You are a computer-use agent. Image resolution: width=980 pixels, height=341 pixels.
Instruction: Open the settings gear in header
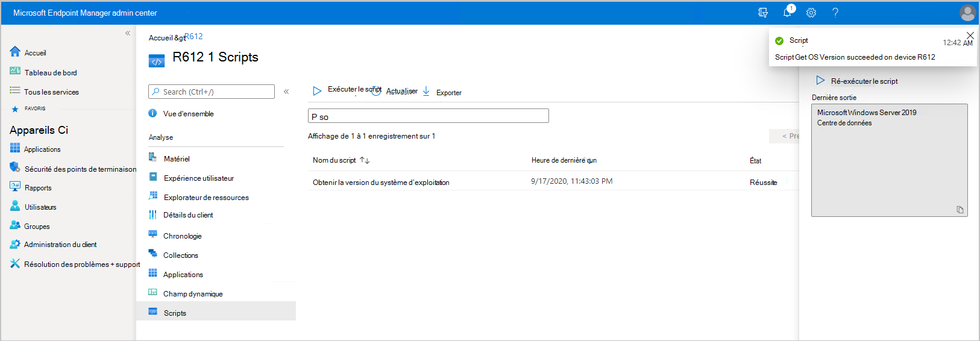coord(811,13)
